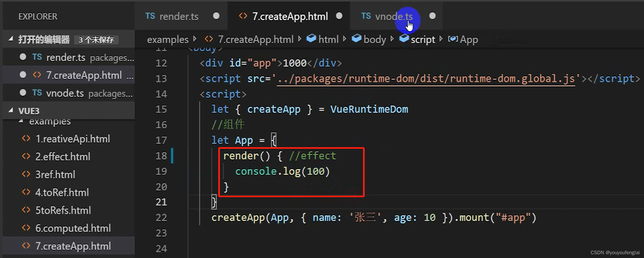Click HTML icon next to 1.reativeApi.html
This screenshot has height=258, width=644.
26,139
